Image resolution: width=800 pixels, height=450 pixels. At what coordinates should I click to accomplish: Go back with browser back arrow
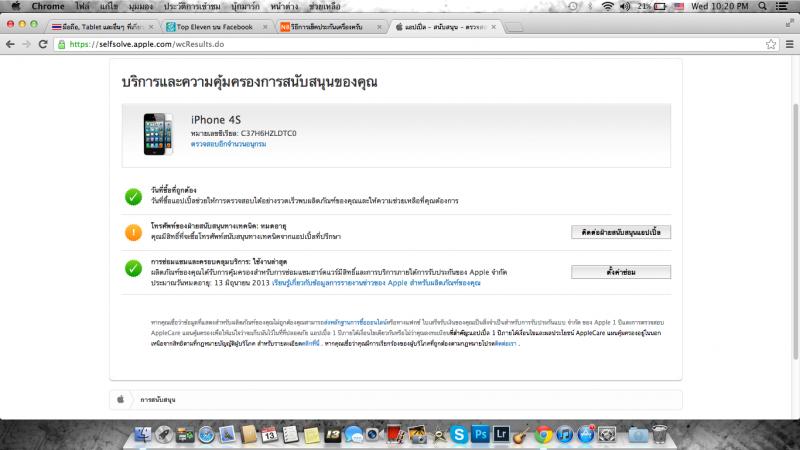click(x=10, y=44)
